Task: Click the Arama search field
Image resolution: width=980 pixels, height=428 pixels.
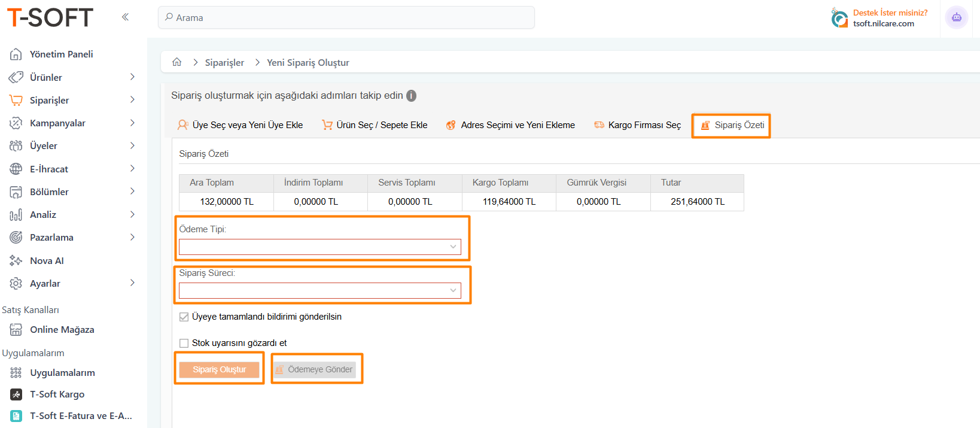Action: (x=346, y=17)
